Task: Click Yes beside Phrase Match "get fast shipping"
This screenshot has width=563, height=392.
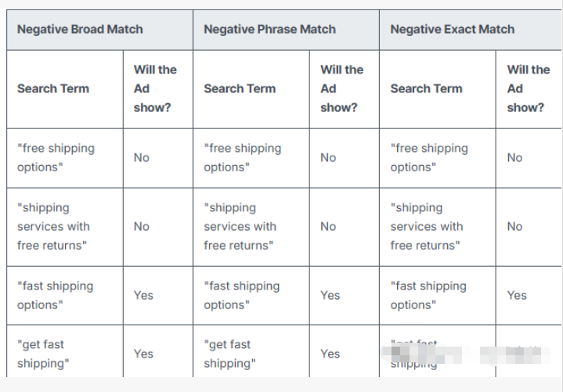Action: pos(330,354)
